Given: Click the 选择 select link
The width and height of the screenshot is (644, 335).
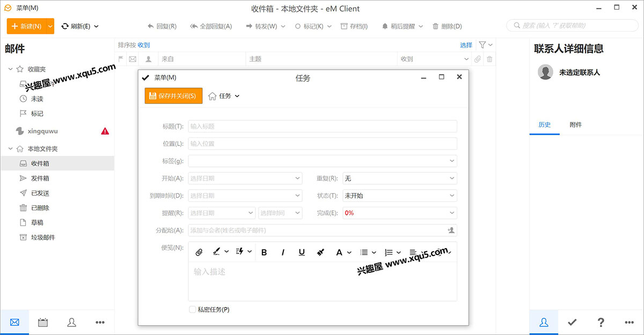Looking at the screenshot, I should point(466,45).
